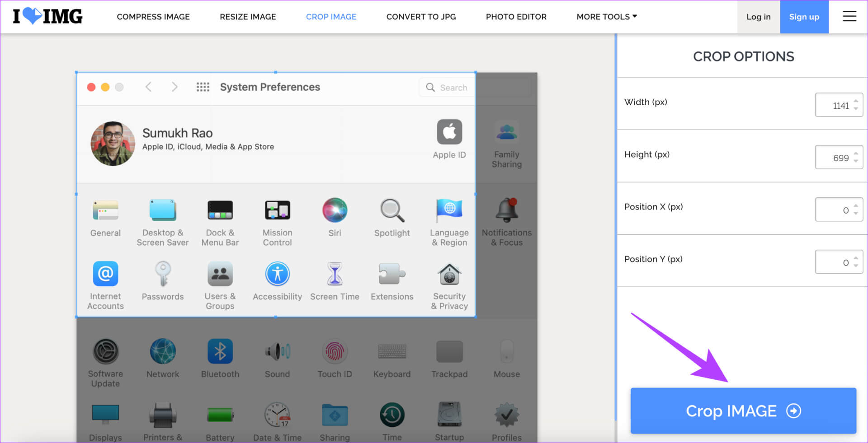Click the top-middle crop selection handle
This screenshot has width=868, height=443.
[275, 72]
